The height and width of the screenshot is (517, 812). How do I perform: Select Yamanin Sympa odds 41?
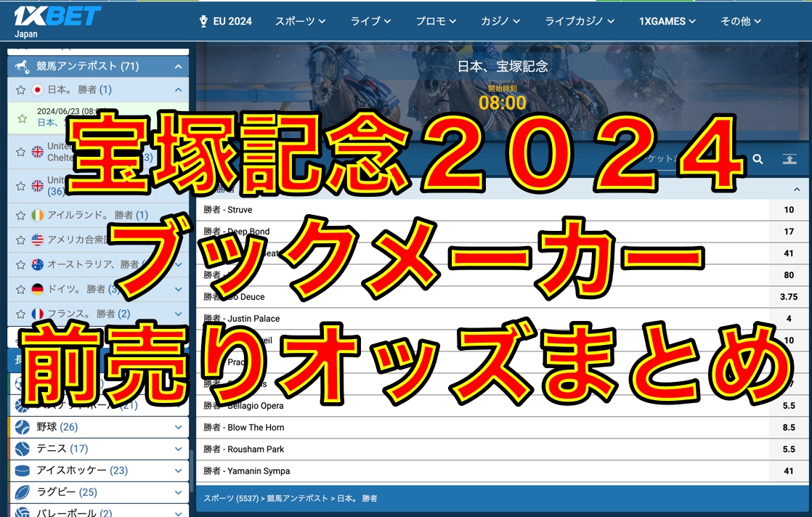click(x=789, y=471)
